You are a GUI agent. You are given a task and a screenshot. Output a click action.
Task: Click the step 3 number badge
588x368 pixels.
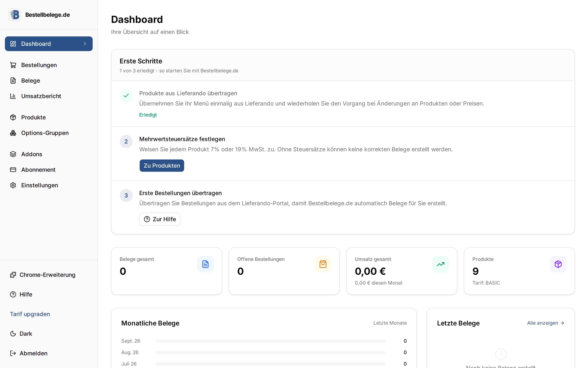(x=126, y=195)
